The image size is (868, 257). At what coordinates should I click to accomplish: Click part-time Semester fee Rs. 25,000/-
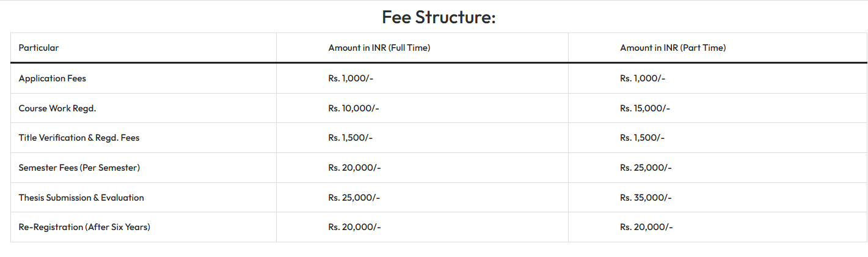click(x=646, y=168)
